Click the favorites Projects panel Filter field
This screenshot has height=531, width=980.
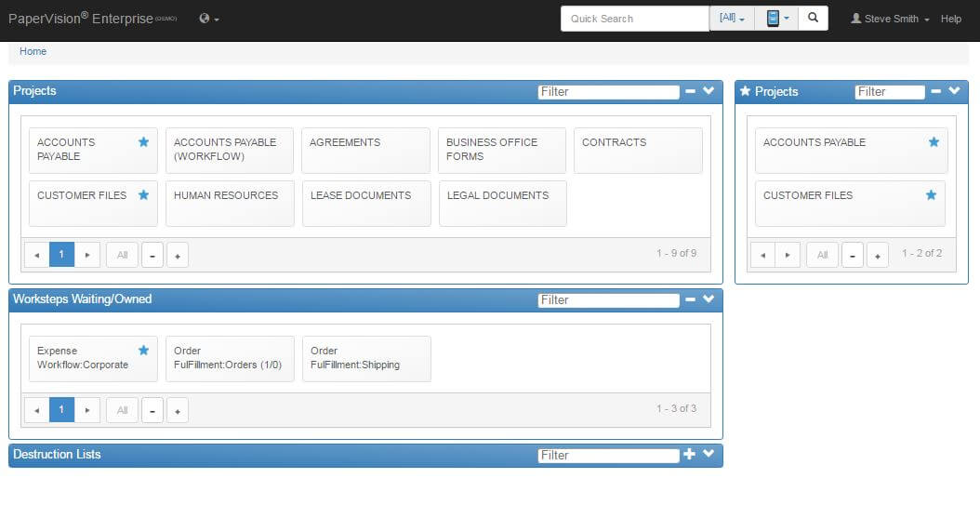click(890, 93)
